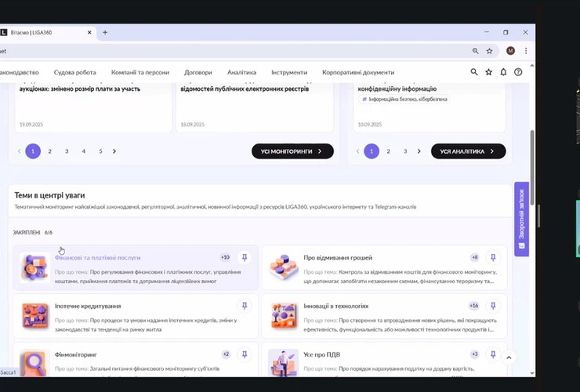Click the browser bookmark star icon
The height and width of the screenshot is (392, 580).
[490, 51]
